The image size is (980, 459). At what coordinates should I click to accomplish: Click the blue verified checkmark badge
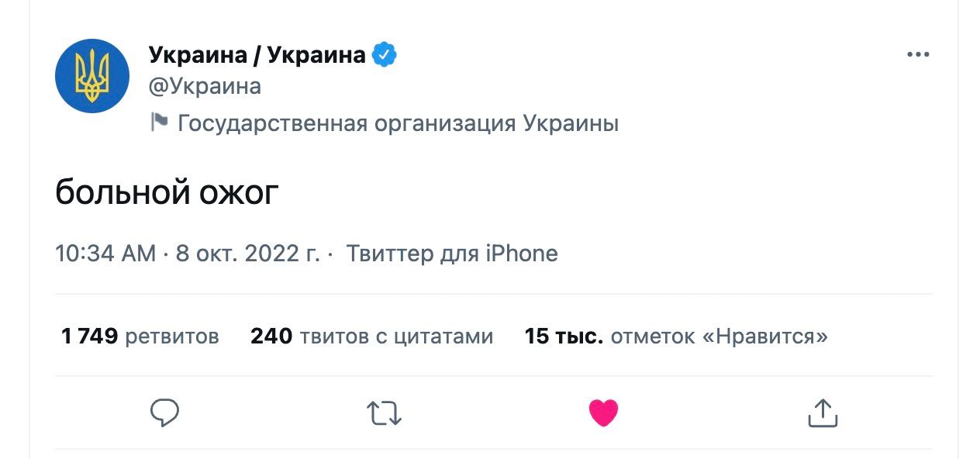pos(385,54)
